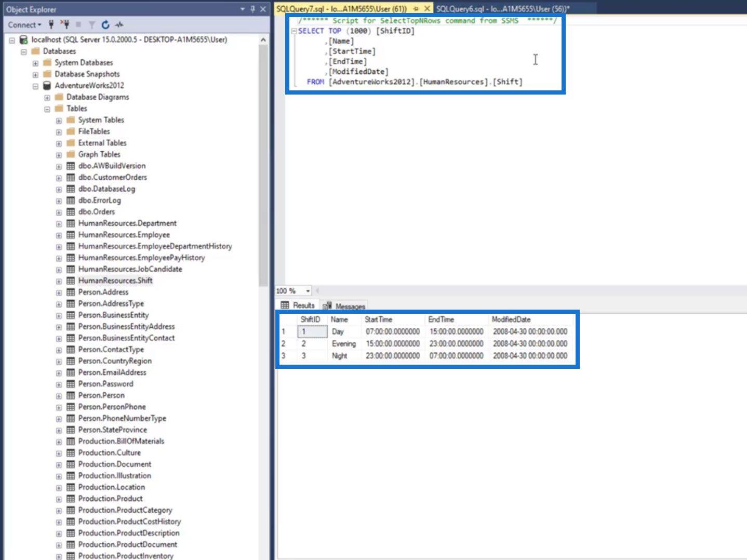
Task: Close the Object Explorer panel
Action: click(263, 9)
